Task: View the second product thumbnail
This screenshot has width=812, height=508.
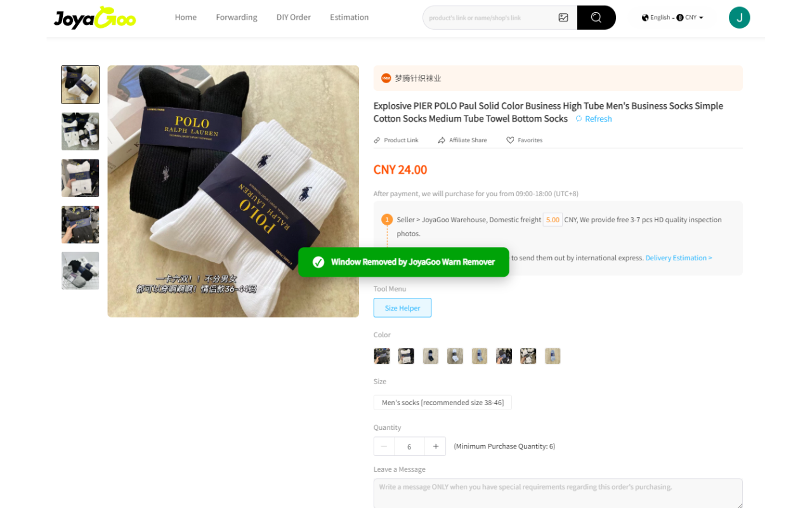Action: point(80,131)
